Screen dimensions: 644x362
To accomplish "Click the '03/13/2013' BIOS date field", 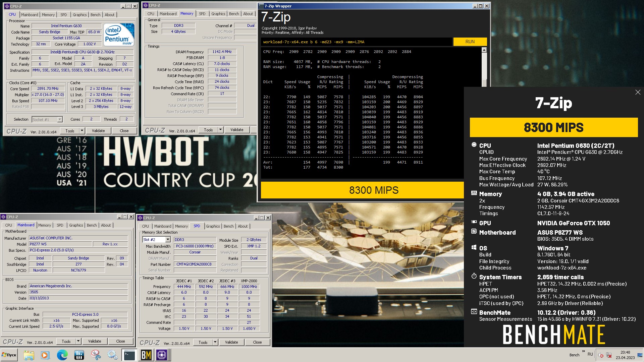I will 78,298.
